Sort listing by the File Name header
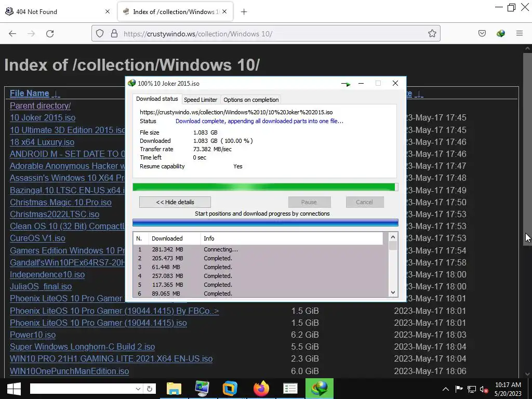532x399 pixels. pyautogui.click(x=30, y=94)
